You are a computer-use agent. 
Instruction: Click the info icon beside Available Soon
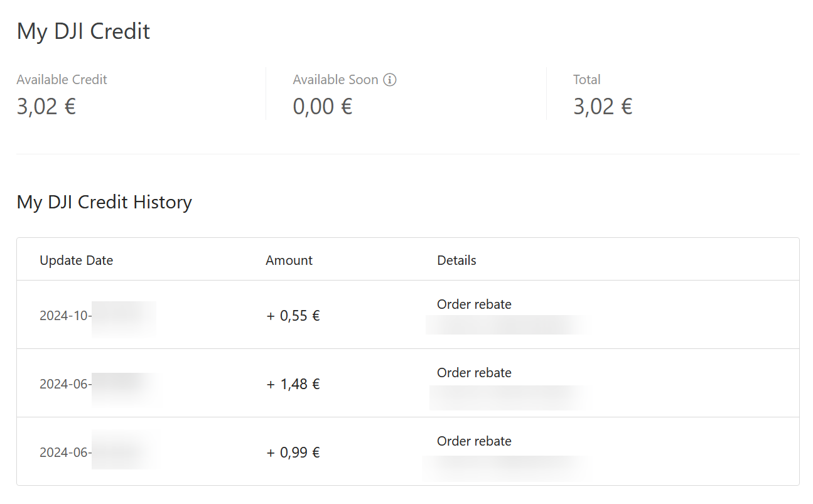coord(390,80)
